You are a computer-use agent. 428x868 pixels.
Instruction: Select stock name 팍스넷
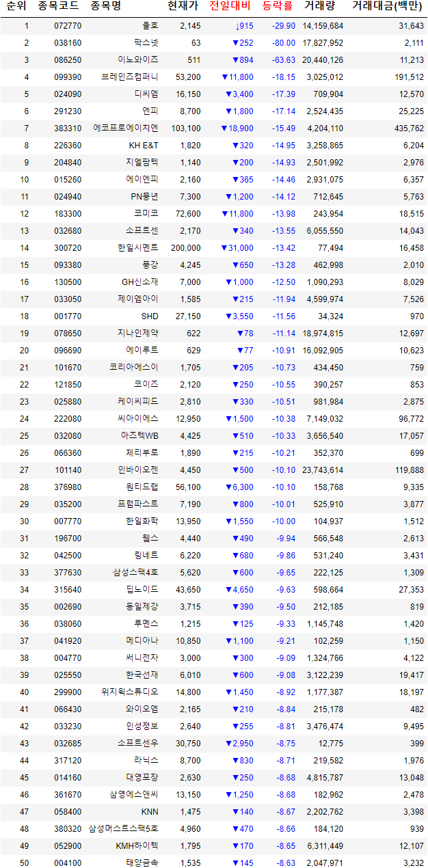click(146, 43)
